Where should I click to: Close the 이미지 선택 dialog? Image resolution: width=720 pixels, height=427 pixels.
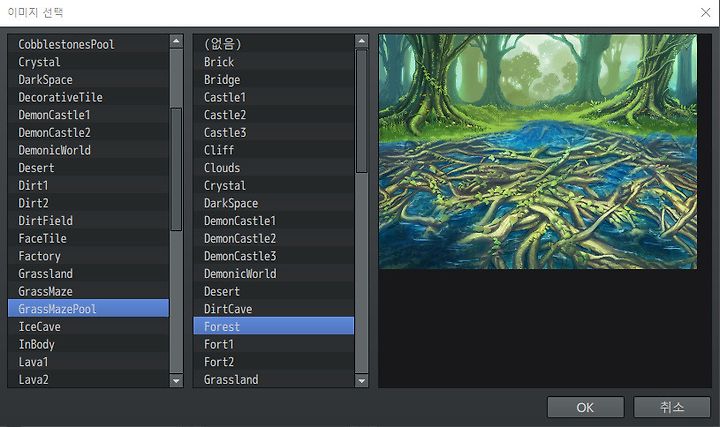tap(706, 12)
